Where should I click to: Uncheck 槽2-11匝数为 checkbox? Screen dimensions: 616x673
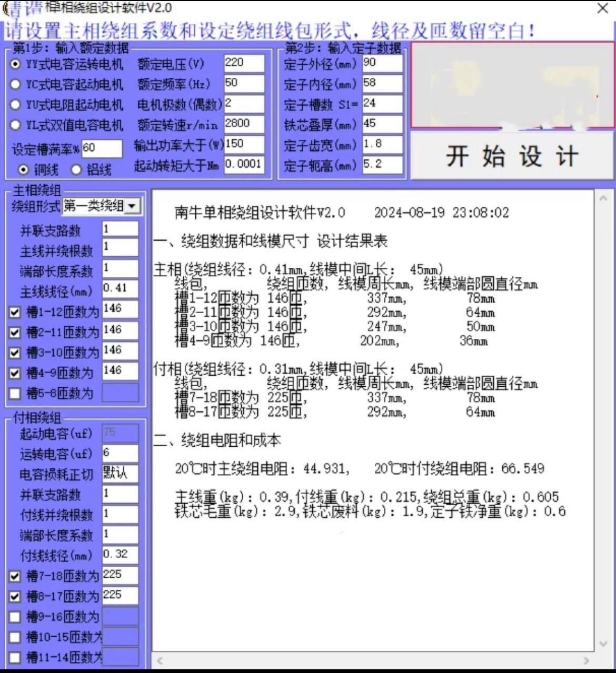coord(15,333)
